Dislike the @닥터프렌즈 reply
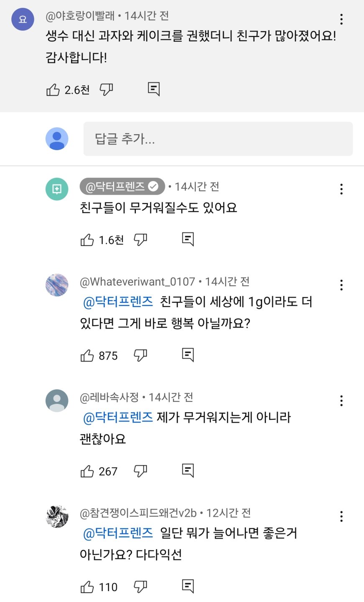This screenshot has width=364, height=602. tap(141, 239)
